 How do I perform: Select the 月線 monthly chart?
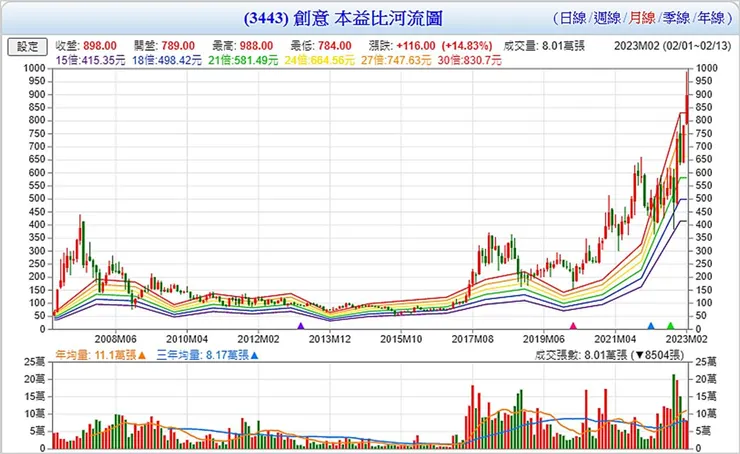[641, 18]
